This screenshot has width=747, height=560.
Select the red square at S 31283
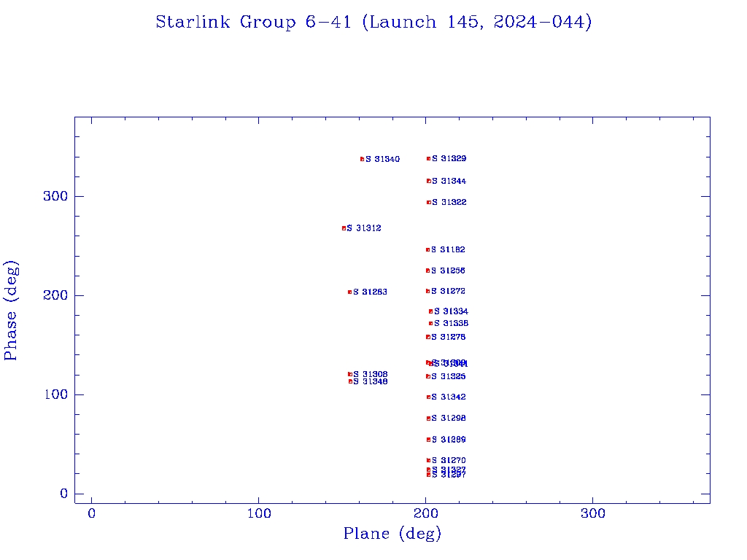pos(349,292)
